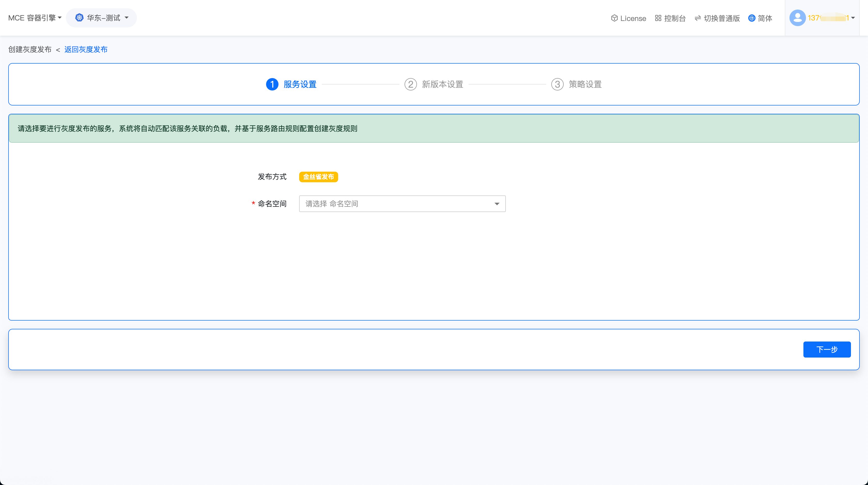Viewport: 868px width, 485px height.
Task: Expand the user account menu caret
Action: (x=853, y=18)
